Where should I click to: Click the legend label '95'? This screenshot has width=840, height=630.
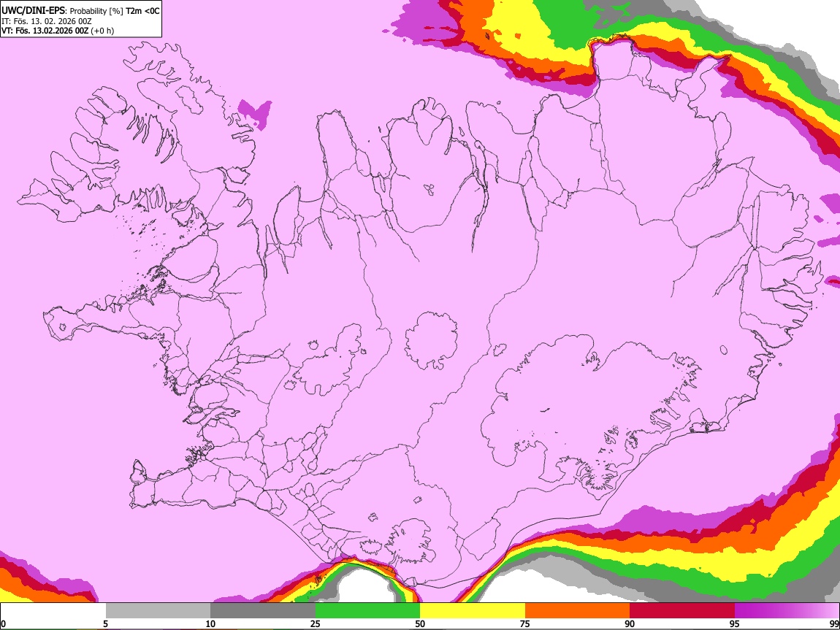[735, 624]
